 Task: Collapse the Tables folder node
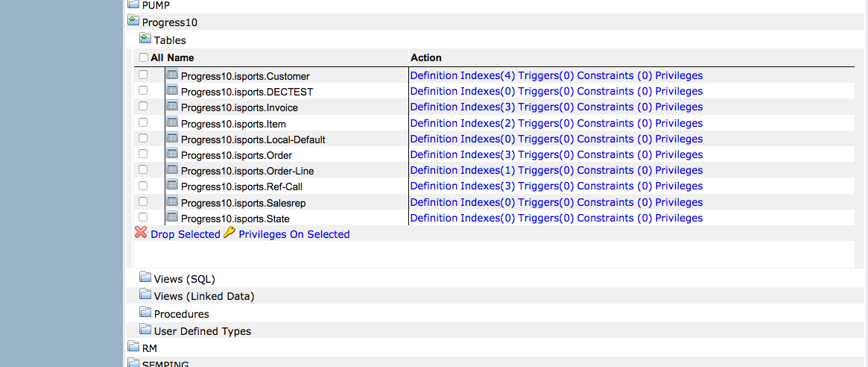click(x=145, y=39)
